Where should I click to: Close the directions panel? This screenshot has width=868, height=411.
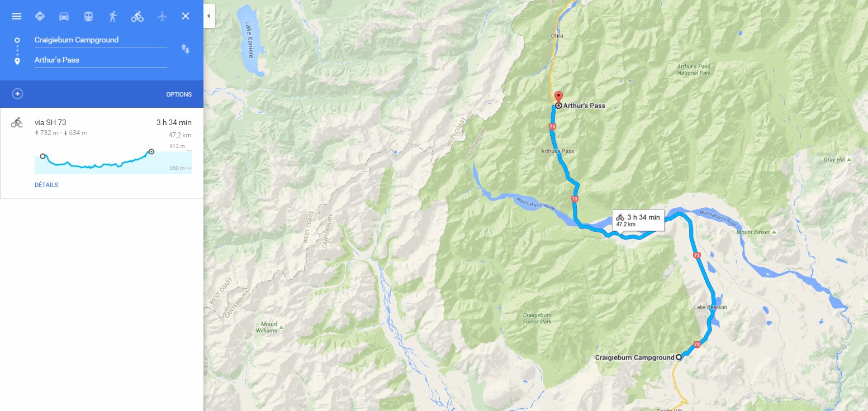click(186, 16)
